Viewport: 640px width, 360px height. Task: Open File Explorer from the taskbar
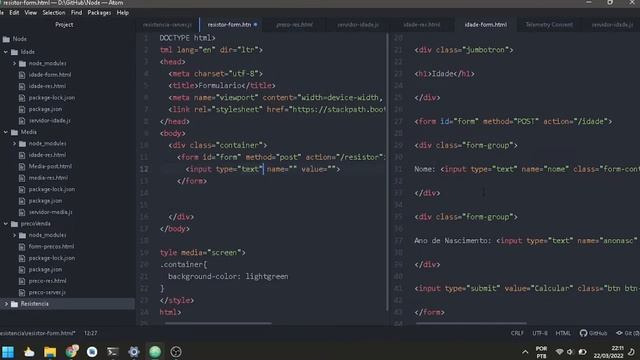tap(50, 351)
